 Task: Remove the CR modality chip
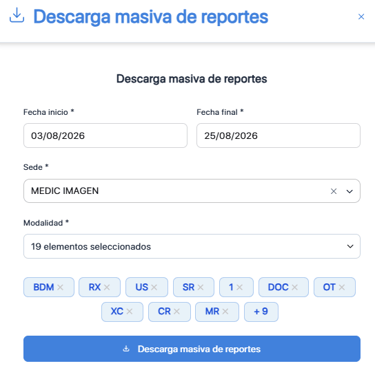[177, 311]
